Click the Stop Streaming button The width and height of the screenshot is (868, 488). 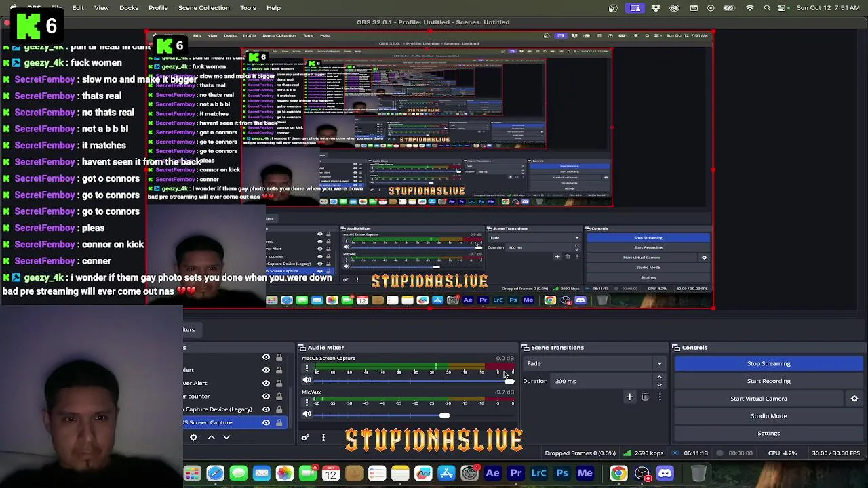click(768, 363)
